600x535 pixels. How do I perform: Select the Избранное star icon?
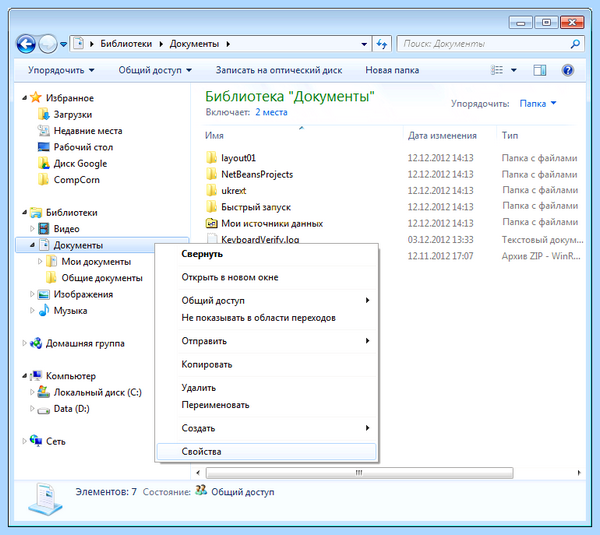click(36, 98)
